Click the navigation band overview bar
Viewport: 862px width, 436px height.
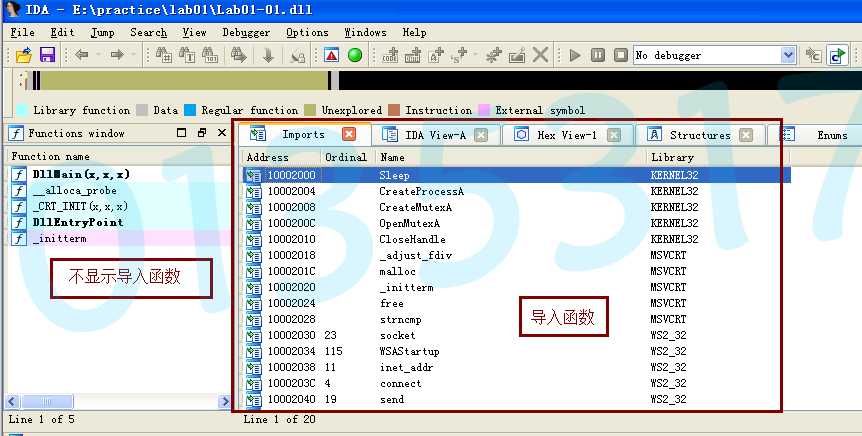tap(446, 80)
